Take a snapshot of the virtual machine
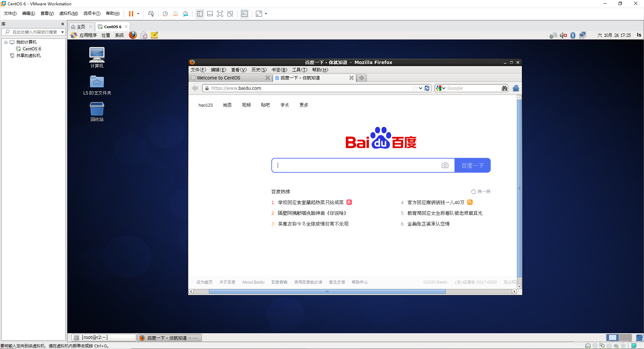Screen dimensions: 644x349 point(165,14)
